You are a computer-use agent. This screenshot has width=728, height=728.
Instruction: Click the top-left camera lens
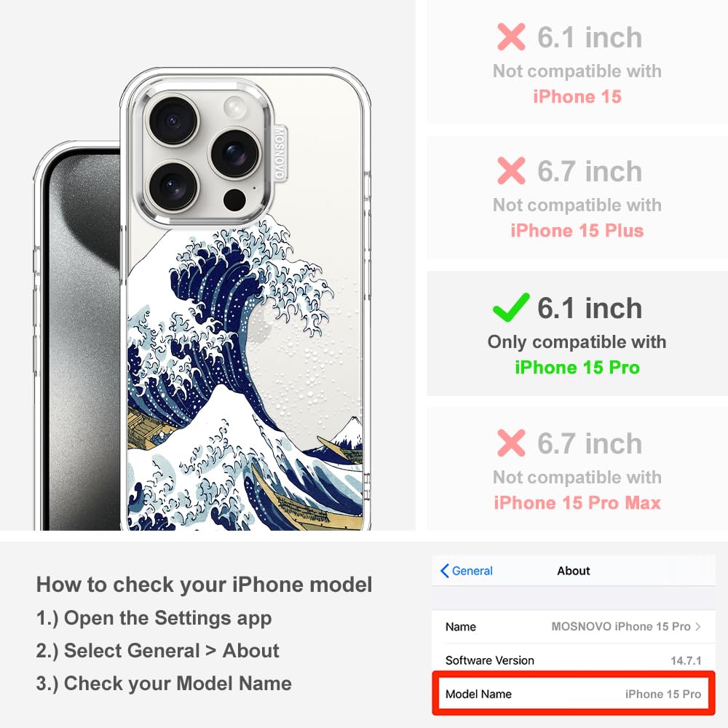point(173,121)
